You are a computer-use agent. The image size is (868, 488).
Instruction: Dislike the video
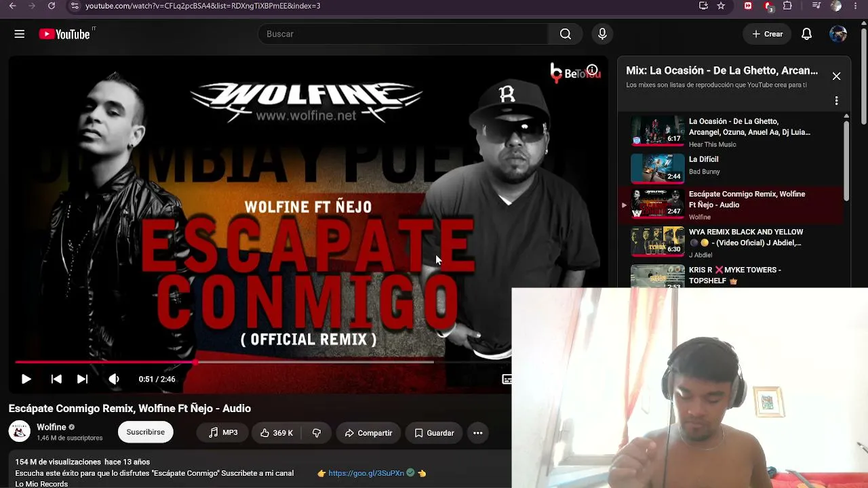[317, 432]
